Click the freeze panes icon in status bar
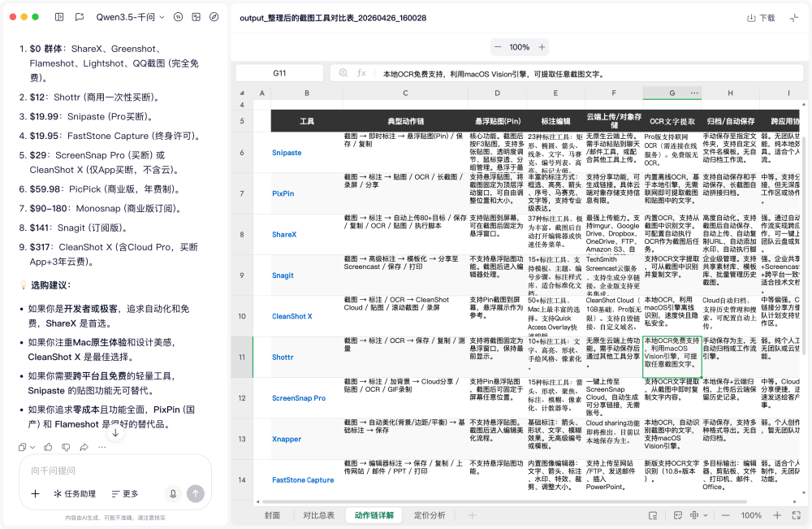Viewport: 812px width, 529px height. click(x=653, y=515)
